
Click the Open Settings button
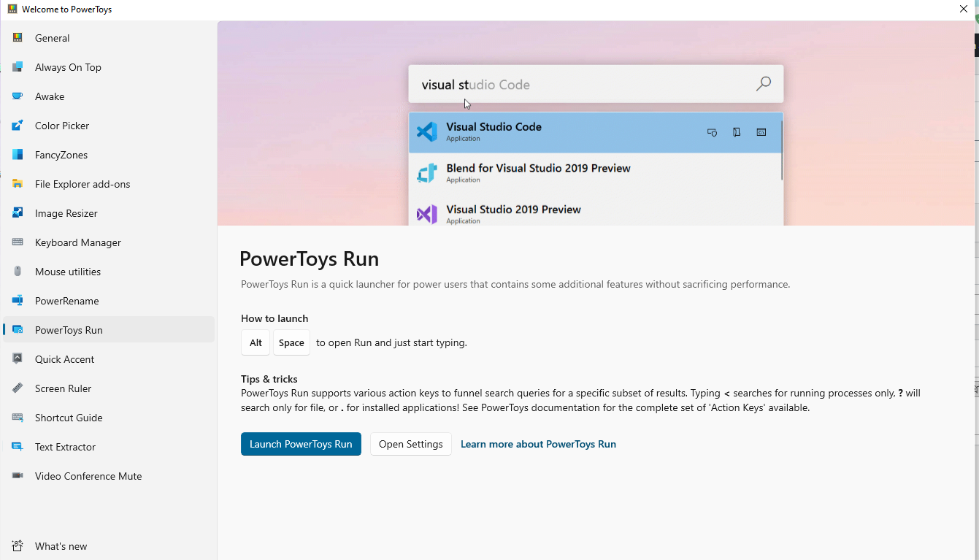[x=410, y=444]
